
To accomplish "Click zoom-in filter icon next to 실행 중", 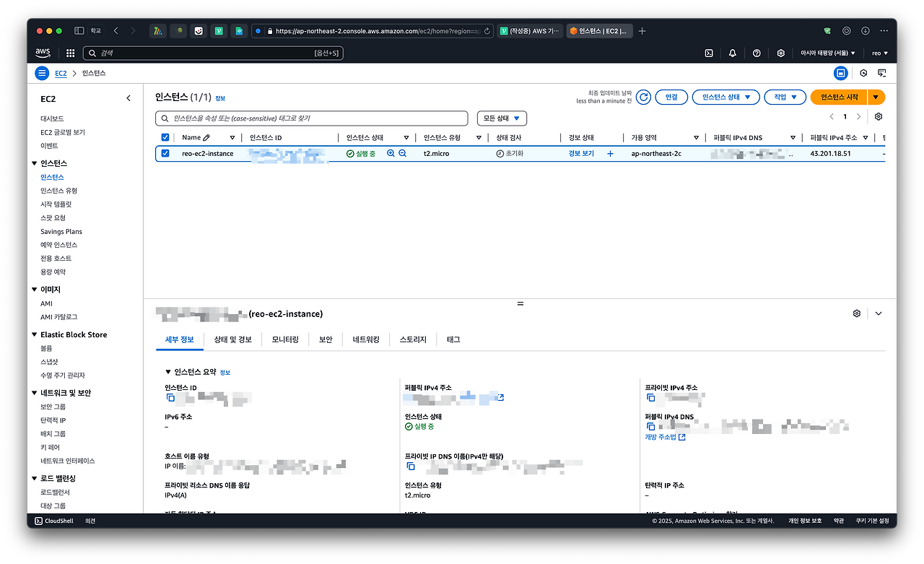I will tap(391, 153).
